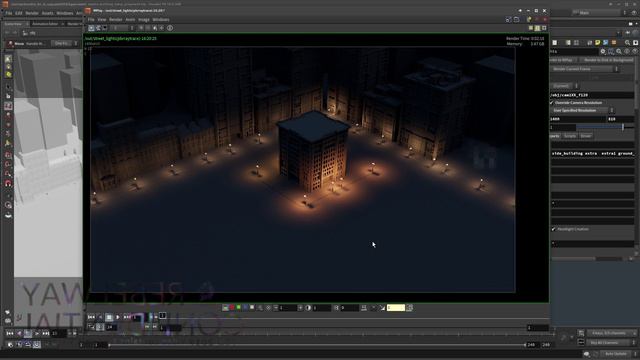This screenshot has height=360, width=640.
Task: Switch to the Animation Editor tab
Action: pyautogui.click(x=45, y=24)
